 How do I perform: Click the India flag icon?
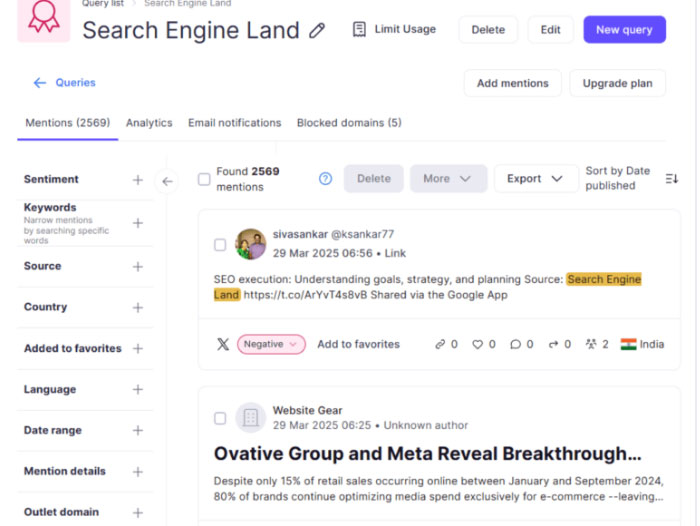[x=628, y=344]
